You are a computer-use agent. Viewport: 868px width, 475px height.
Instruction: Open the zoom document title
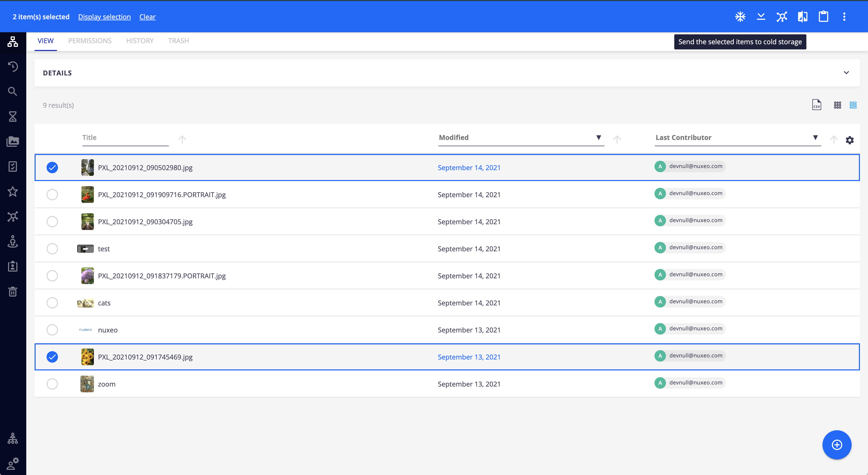click(x=107, y=384)
